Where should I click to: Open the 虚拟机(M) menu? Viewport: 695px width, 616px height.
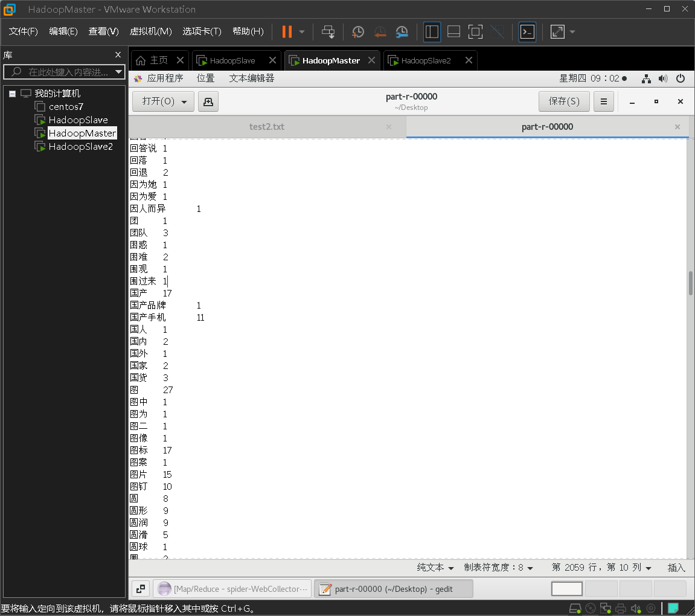tap(151, 31)
